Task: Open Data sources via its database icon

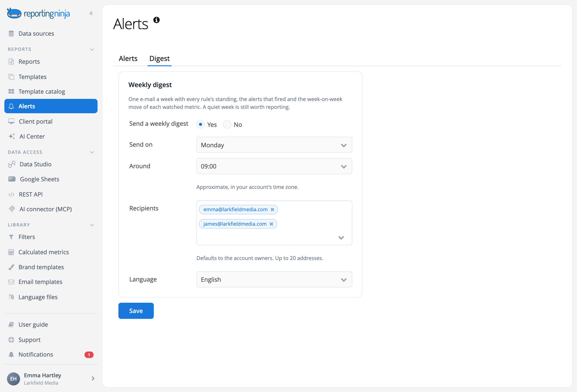Action: (x=11, y=33)
